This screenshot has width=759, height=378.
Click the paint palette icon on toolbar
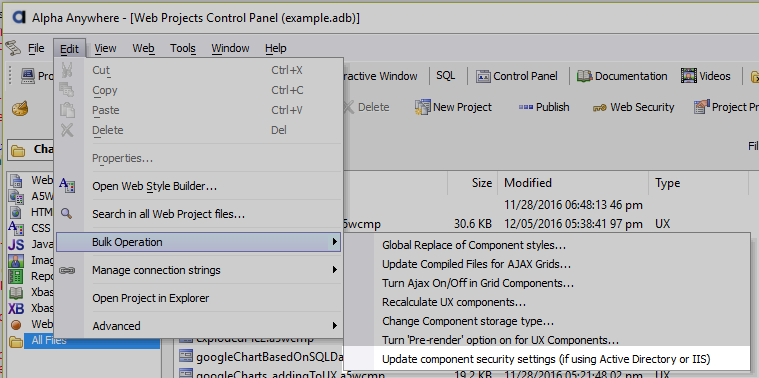(20, 107)
